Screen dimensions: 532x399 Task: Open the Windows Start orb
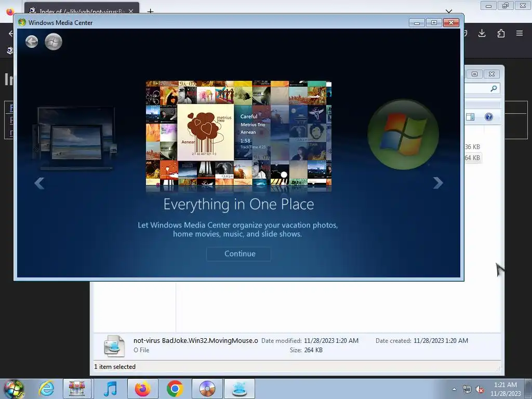coord(14,389)
